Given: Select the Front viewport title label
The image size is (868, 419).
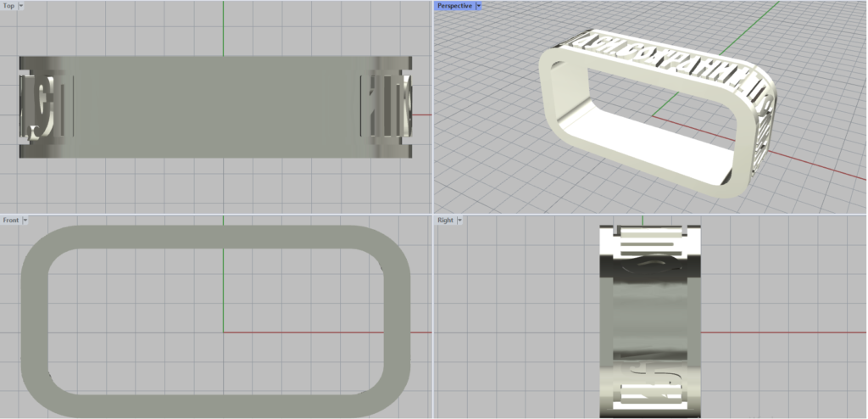Looking at the screenshot, I should [11, 220].
